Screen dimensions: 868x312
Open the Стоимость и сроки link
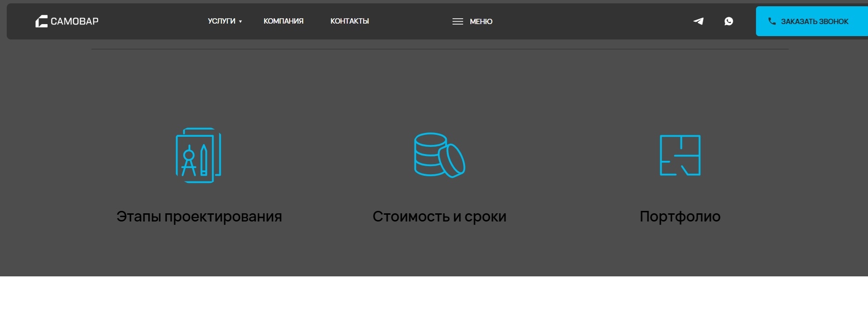440,217
